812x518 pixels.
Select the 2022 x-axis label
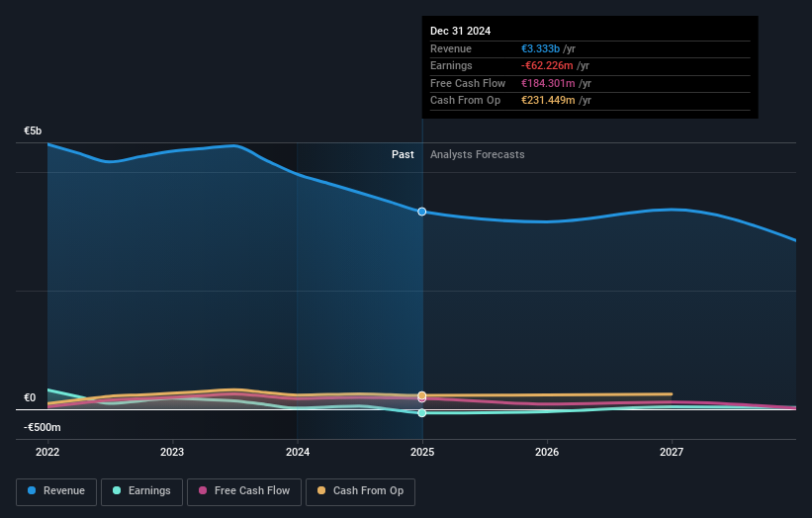pyautogui.click(x=47, y=453)
